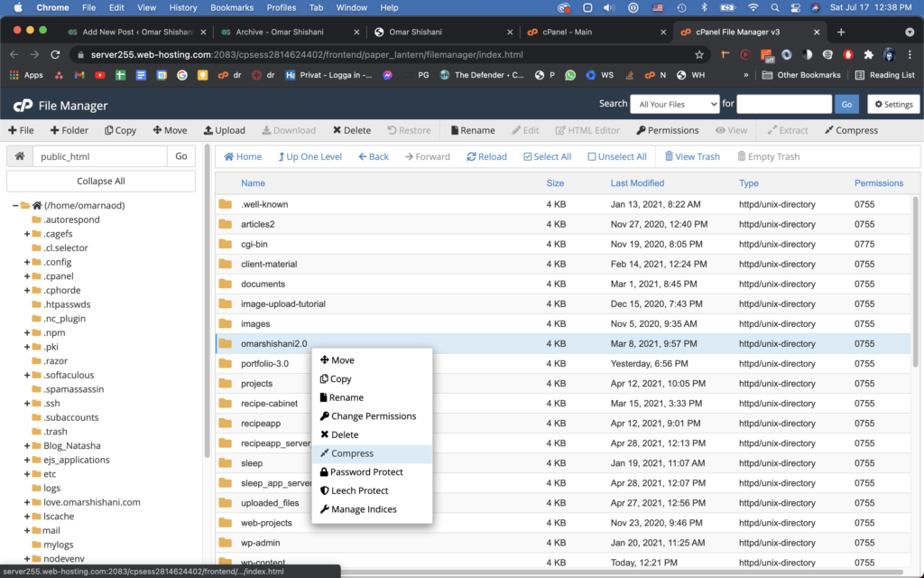Viewport: 924px width, 578px height.
Task: Navigate Up One Level
Action: click(x=310, y=155)
